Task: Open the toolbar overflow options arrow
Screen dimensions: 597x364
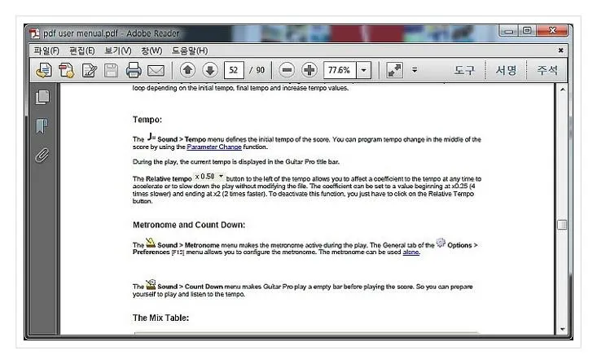Action: coord(415,70)
